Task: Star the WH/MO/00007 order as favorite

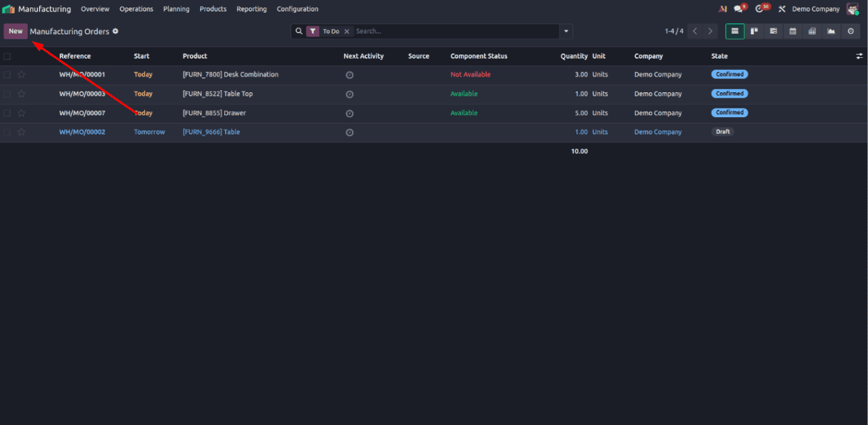Action: (x=21, y=112)
